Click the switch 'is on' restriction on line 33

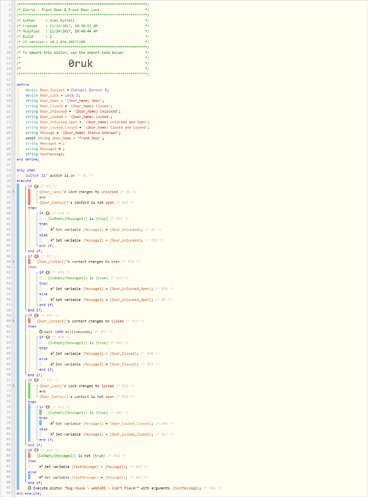coord(50,176)
